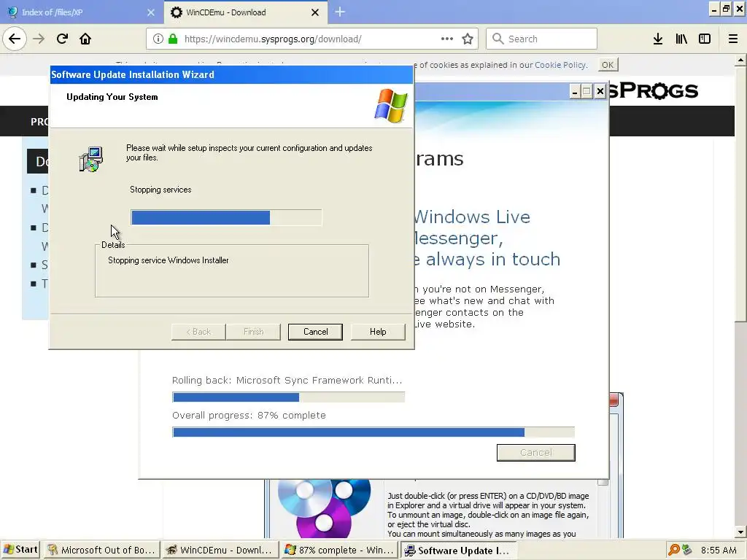The image size is (747, 560).
Task: Cancel the Software Update Installation Wizard
Action: (x=315, y=332)
